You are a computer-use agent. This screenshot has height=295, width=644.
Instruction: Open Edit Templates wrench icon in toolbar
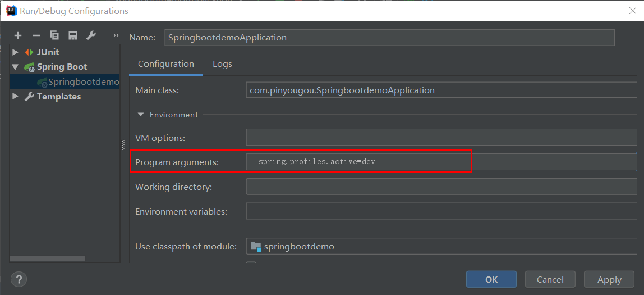91,35
